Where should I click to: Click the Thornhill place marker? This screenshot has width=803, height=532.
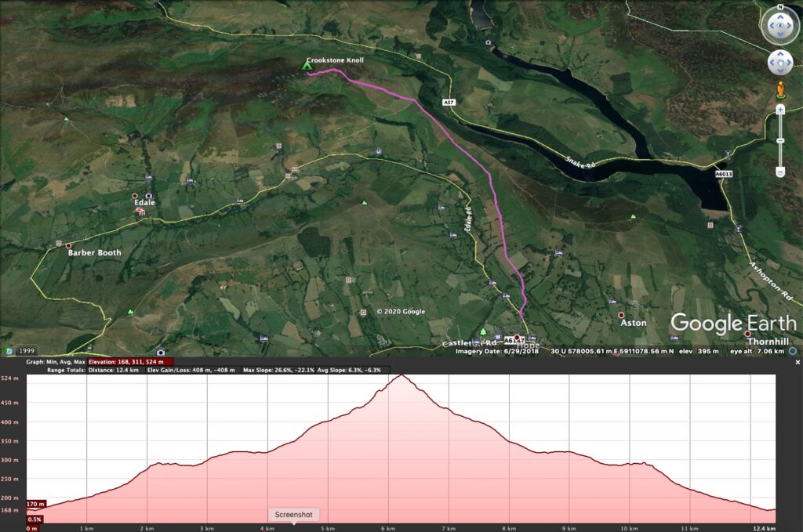pyautogui.click(x=747, y=335)
